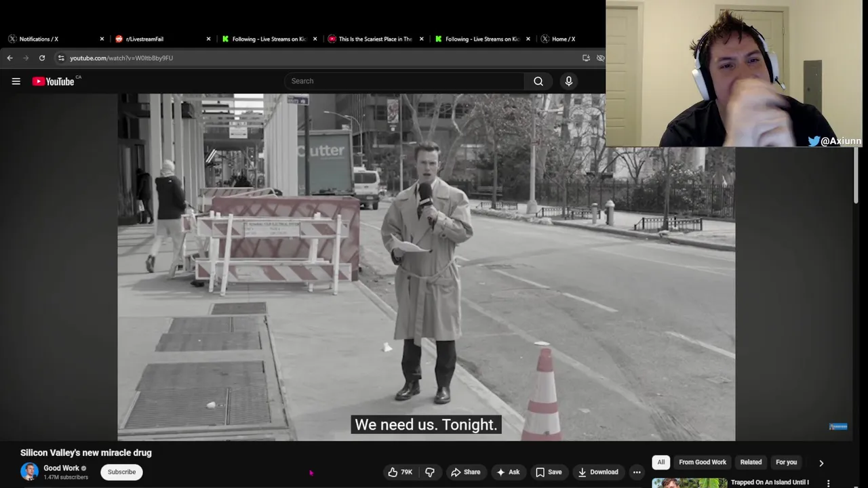Screen dimensions: 868x488
Task: Click the Ask button
Action: coord(508,472)
